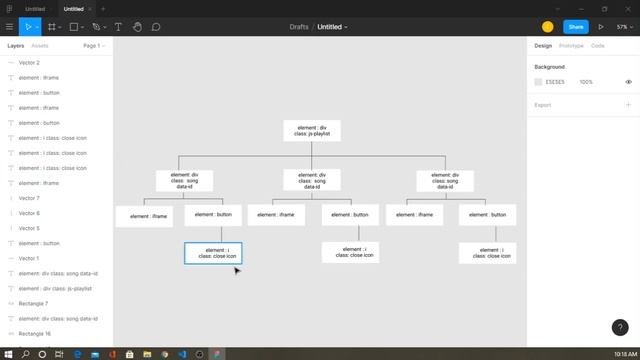Click the icon beside Rectangle 7 layer
This screenshot has height=360, width=640.
[x=11, y=304]
